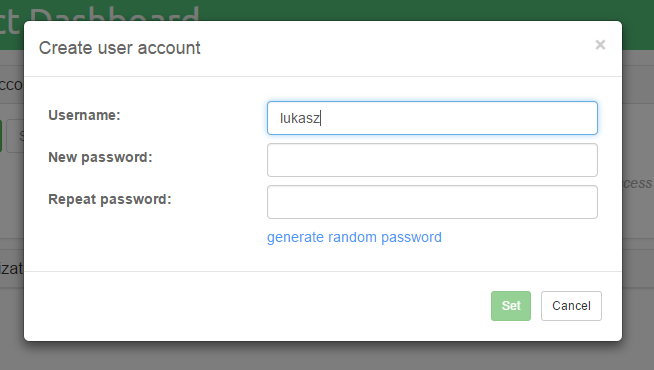Click the dimmed search box behind dialog's left side
Screen dimensions: 654x370
15,136
